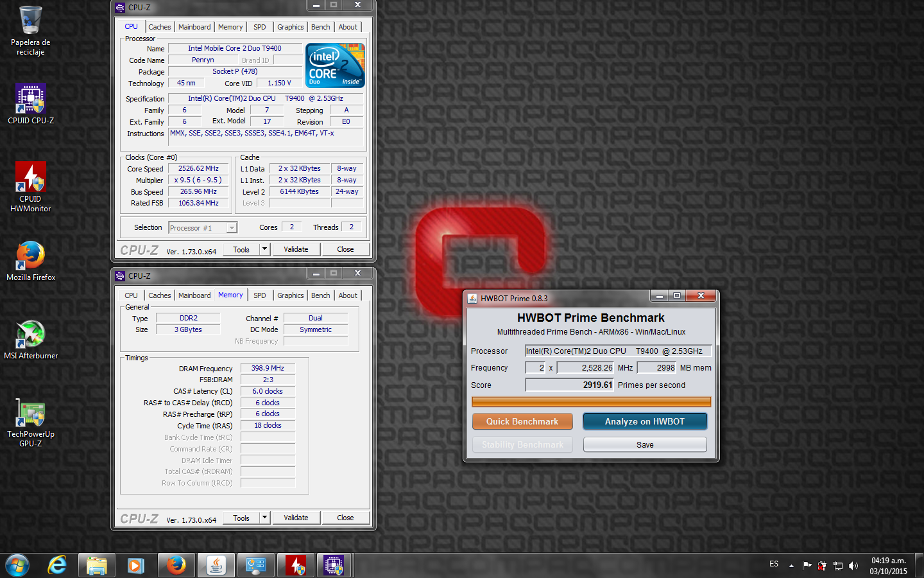
Task: Click the HWBOT Prime Score field
Action: coord(570,385)
